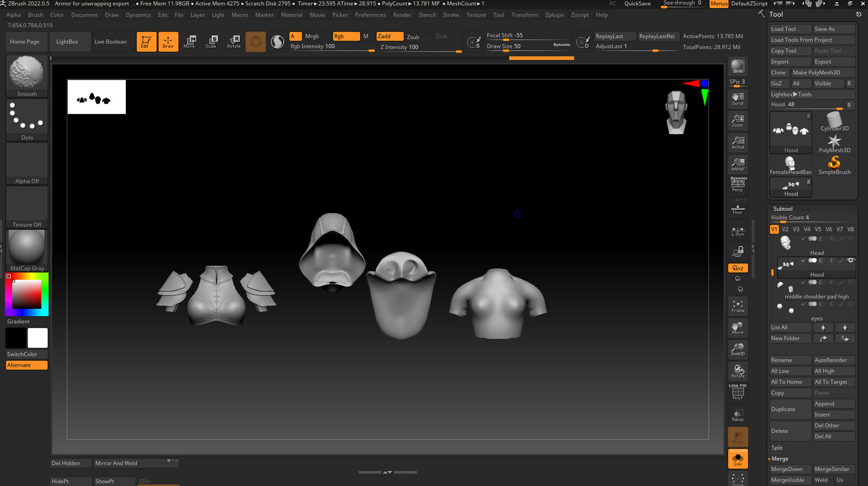868x486 pixels.
Task: Open the Stroke menu
Action: [x=450, y=15]
